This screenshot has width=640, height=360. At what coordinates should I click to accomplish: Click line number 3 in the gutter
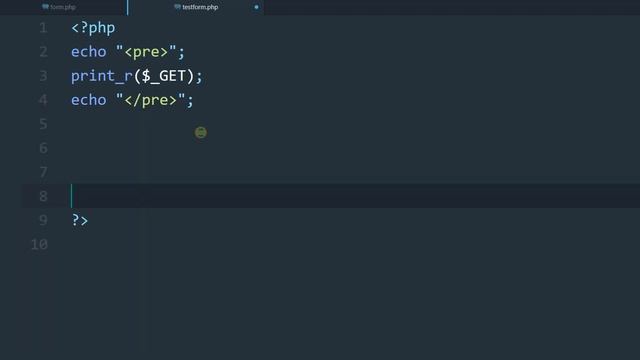point(43,76)
